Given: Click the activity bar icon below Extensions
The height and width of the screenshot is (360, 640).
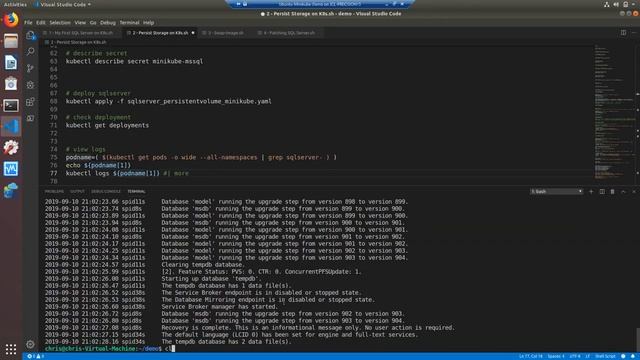Looking at the screenshot, I should (31, 118).
